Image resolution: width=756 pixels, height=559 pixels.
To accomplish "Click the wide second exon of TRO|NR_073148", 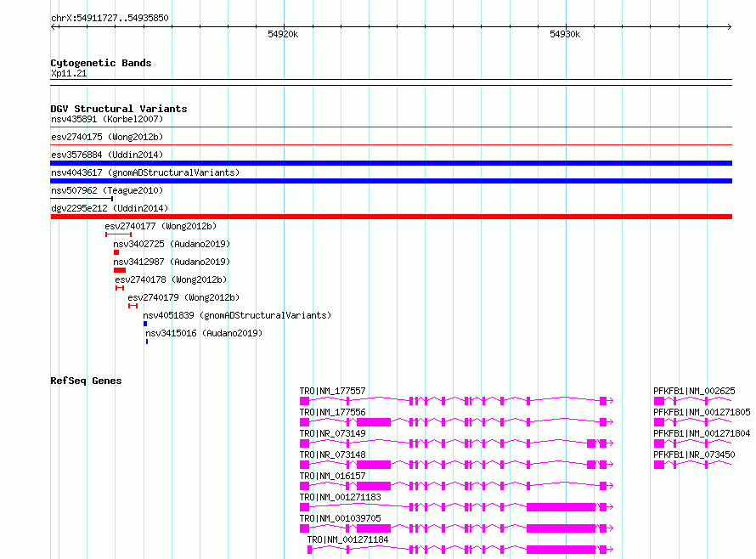I will [374, 465].
